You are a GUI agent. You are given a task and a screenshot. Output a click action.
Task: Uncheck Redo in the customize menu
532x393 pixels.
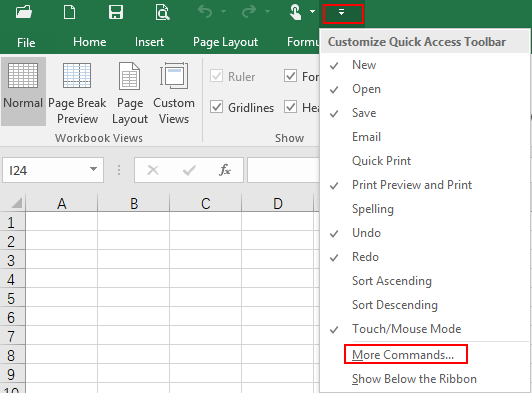tap(424, 257)
